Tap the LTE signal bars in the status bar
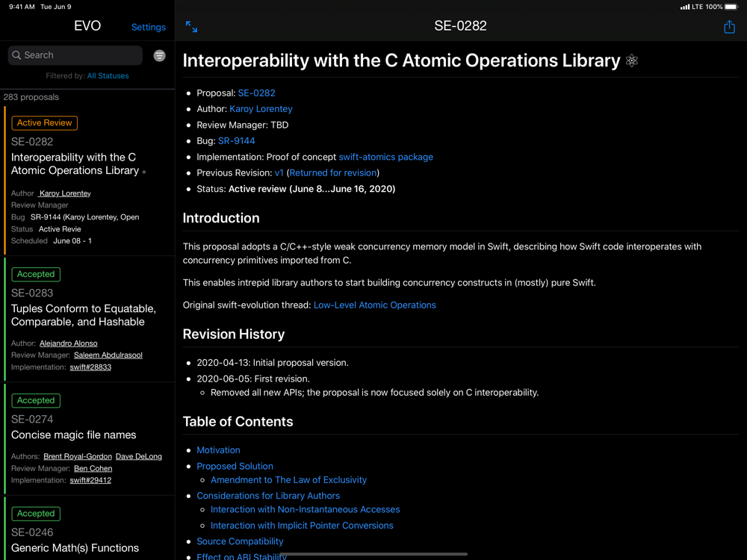Image resolution: width=747 pixels, height=560 pixels. [684, 7]
